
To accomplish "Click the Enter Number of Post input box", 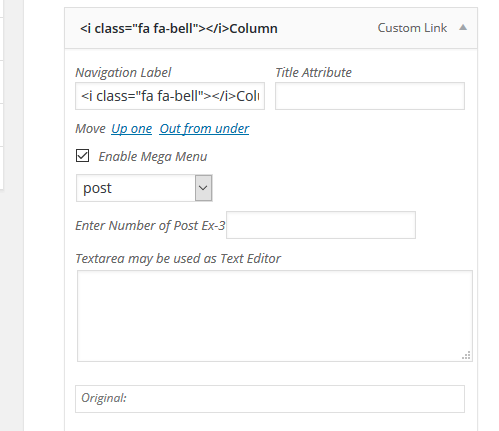I will click(321, 225).
